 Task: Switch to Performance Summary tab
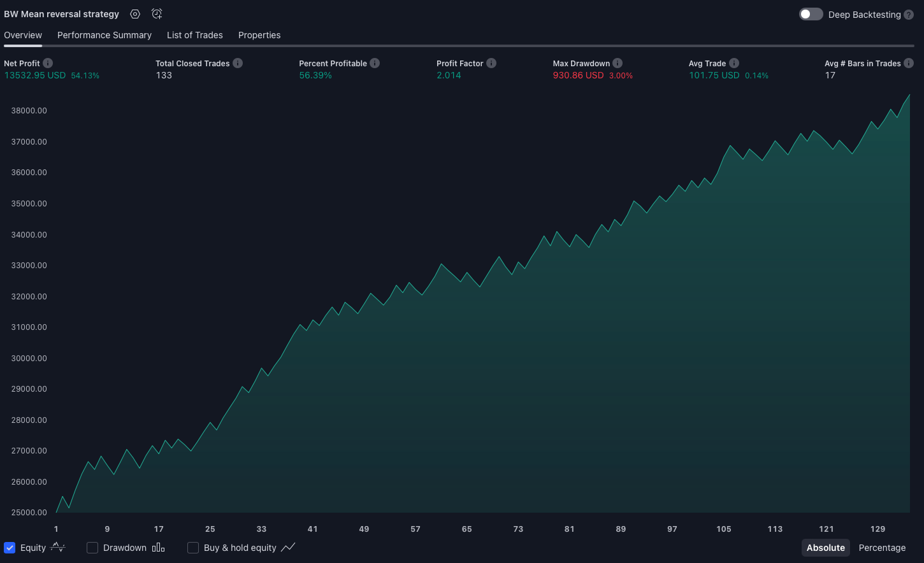(x=105, y=35)
